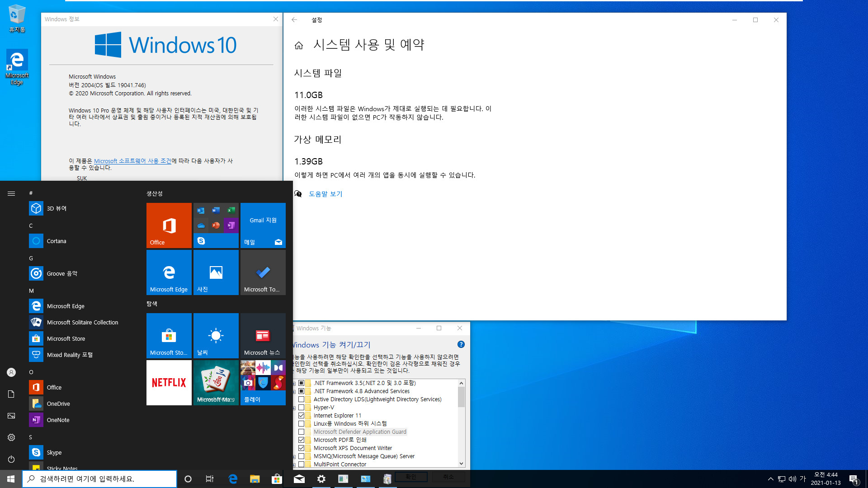Viewport: 868px width, 488px height.
Task: Open Recycle Bin 휴지통 on desktop
Action: [x=17, y=19]
